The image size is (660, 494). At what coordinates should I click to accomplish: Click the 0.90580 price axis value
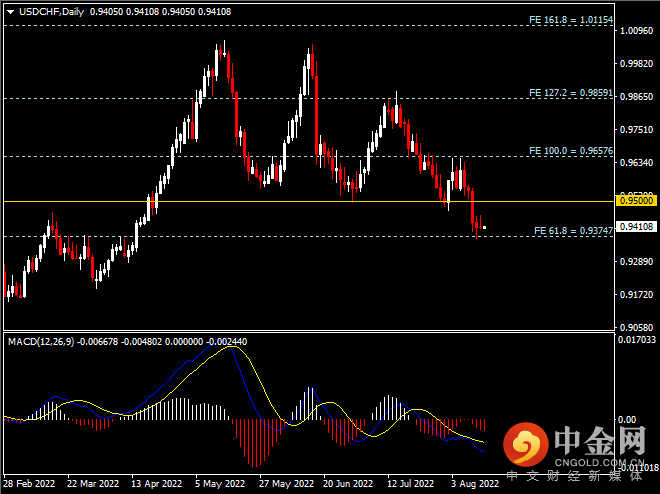coord(636,327)
